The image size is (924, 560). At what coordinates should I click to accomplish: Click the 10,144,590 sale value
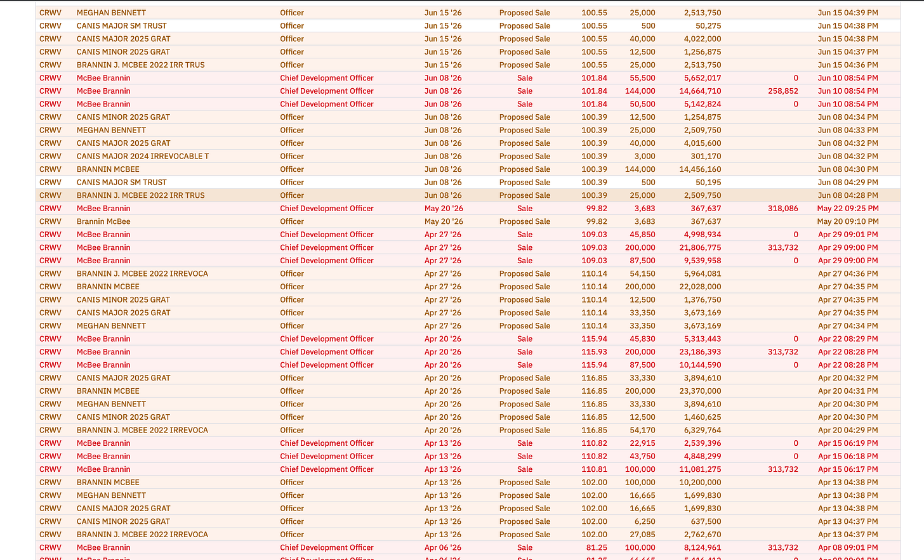pos(700,365)
